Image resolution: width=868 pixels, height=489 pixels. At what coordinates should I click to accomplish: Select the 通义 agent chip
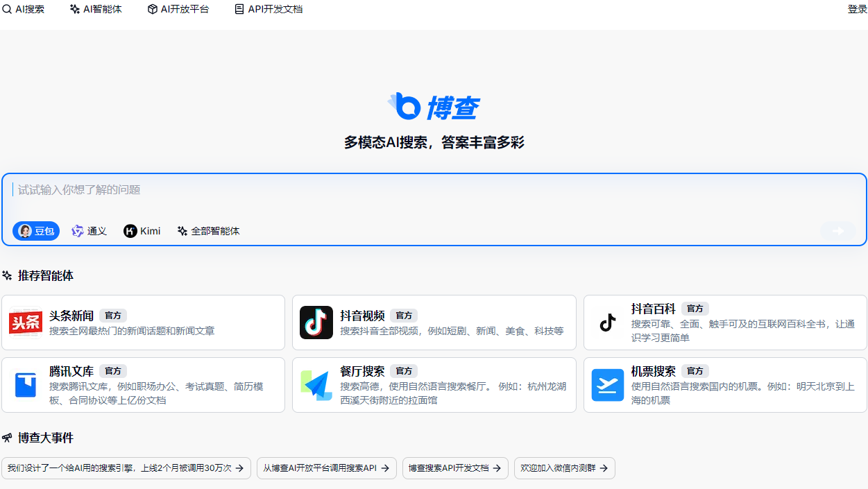point(89,231)
